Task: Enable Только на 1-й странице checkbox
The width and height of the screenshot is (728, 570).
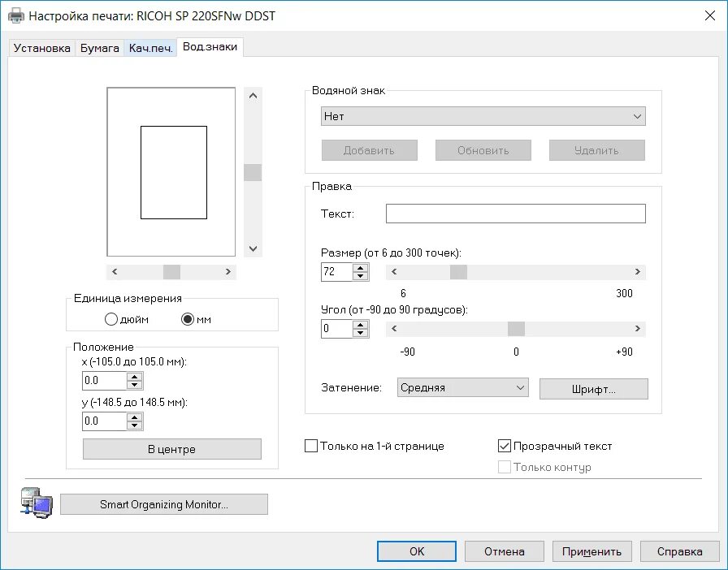Action: click(x=311, y=446)
